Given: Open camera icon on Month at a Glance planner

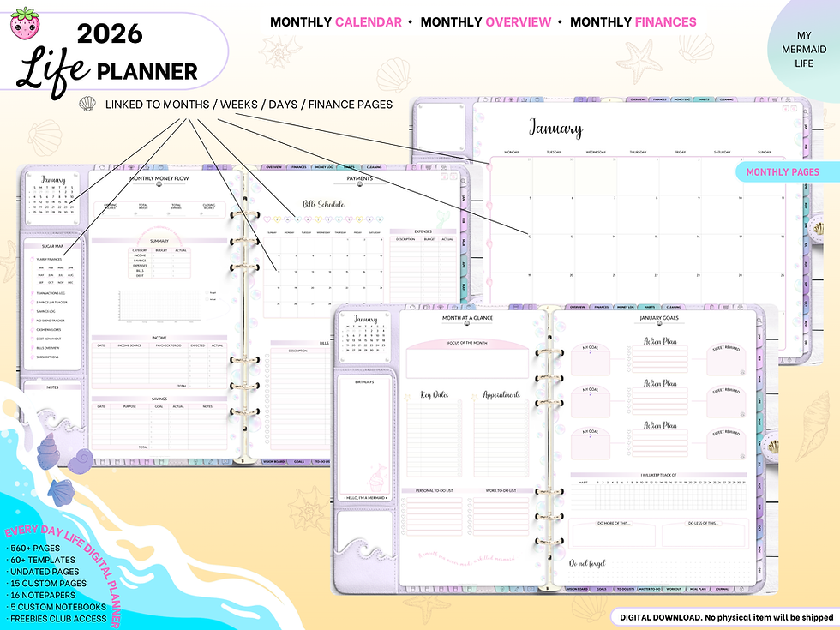Looking at the screenshot, I should tap(427, 308).
